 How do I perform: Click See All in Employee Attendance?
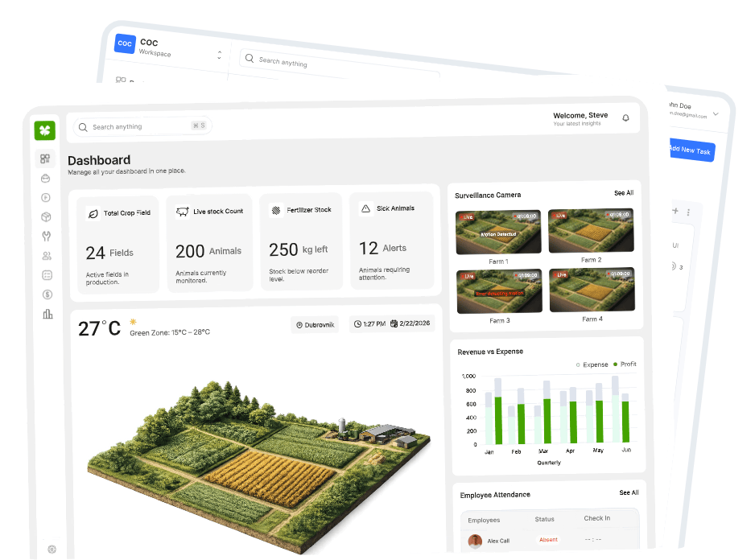629,492
